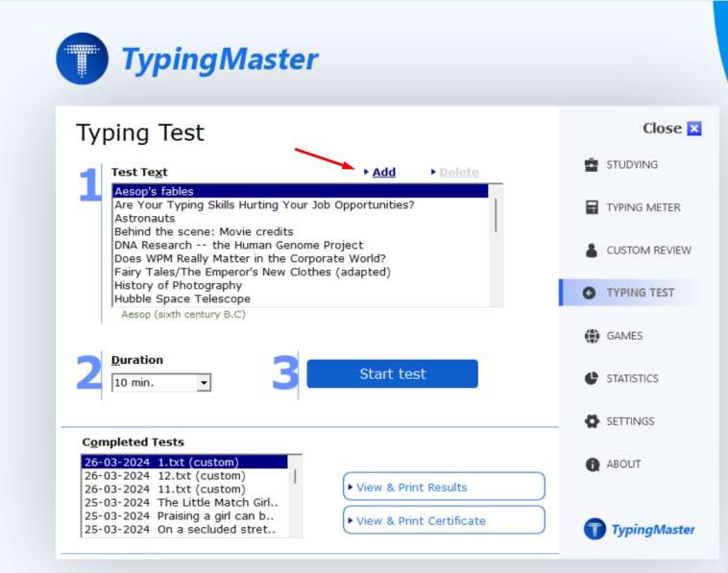Select completed test "The Little Match Girl.."
The image size is (728, 573).
click(184, 503)
